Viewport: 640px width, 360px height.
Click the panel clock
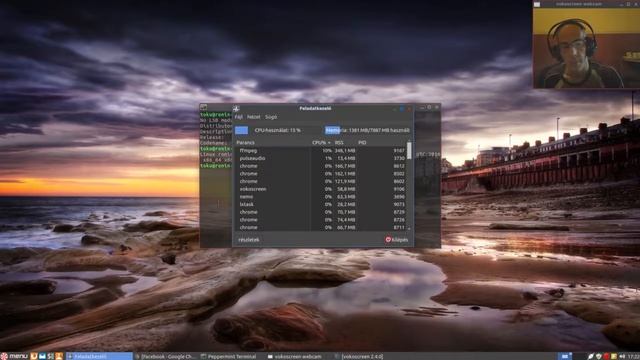pos(634,357)
